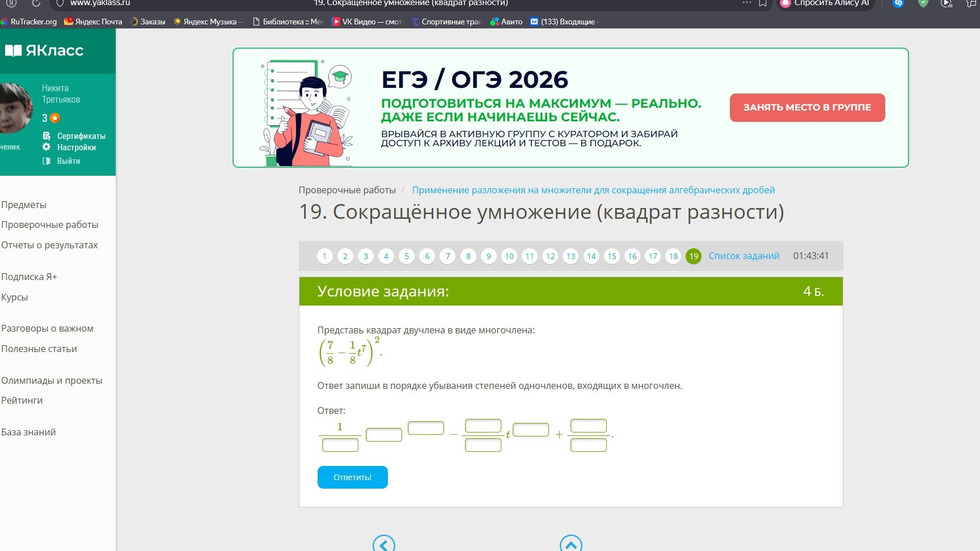Open the Яндекс Почта bookmark
The image size is (980, 551).
click(x=93, y=22)
